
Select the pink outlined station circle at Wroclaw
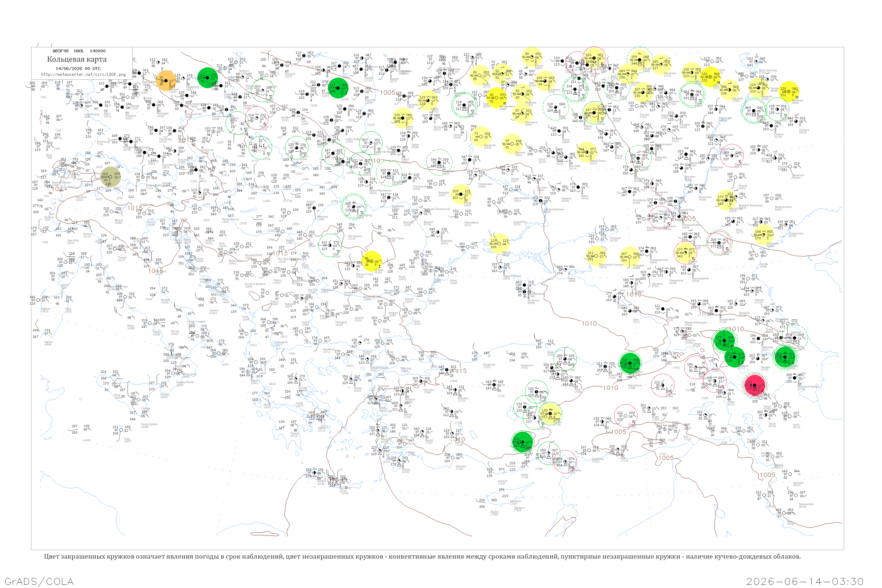tap(256, 118)
